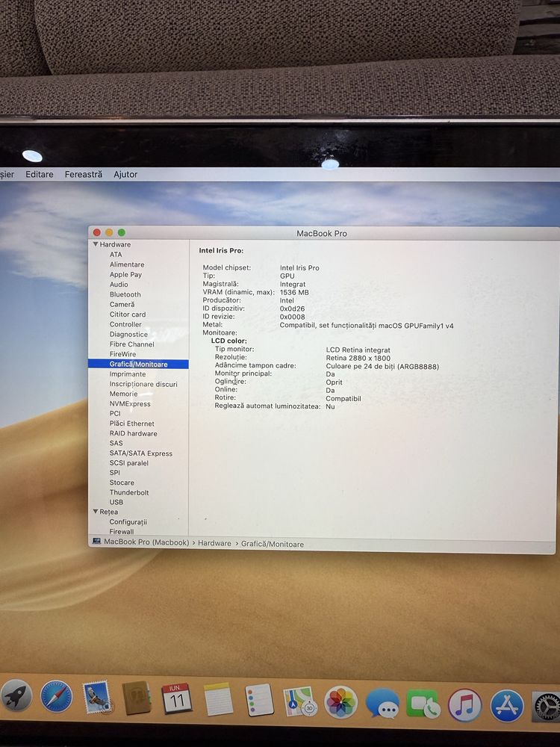This screenshot has width=560, height=747.
Task: Open System Preferences gear icon
Action: [x=547, y=707]
